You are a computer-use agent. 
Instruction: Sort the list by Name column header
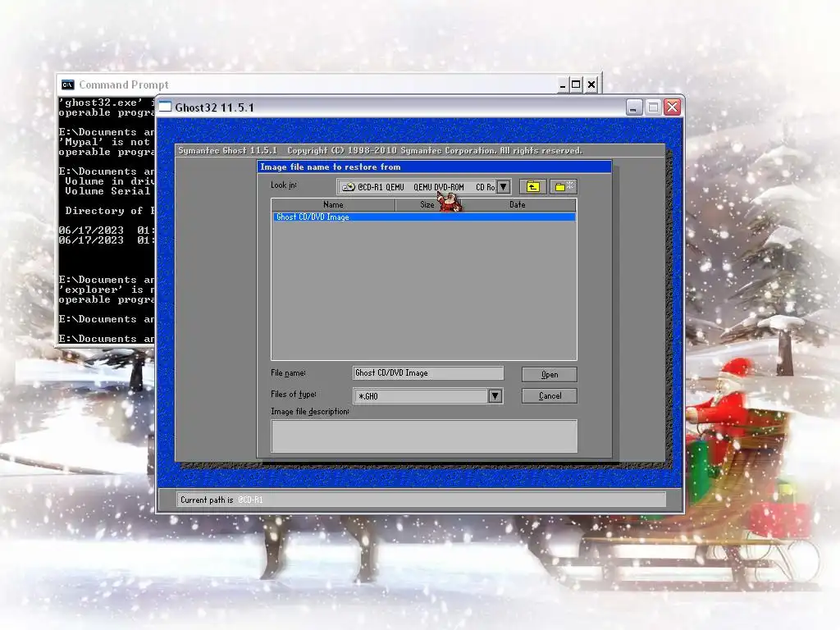[x=333, y=204]
